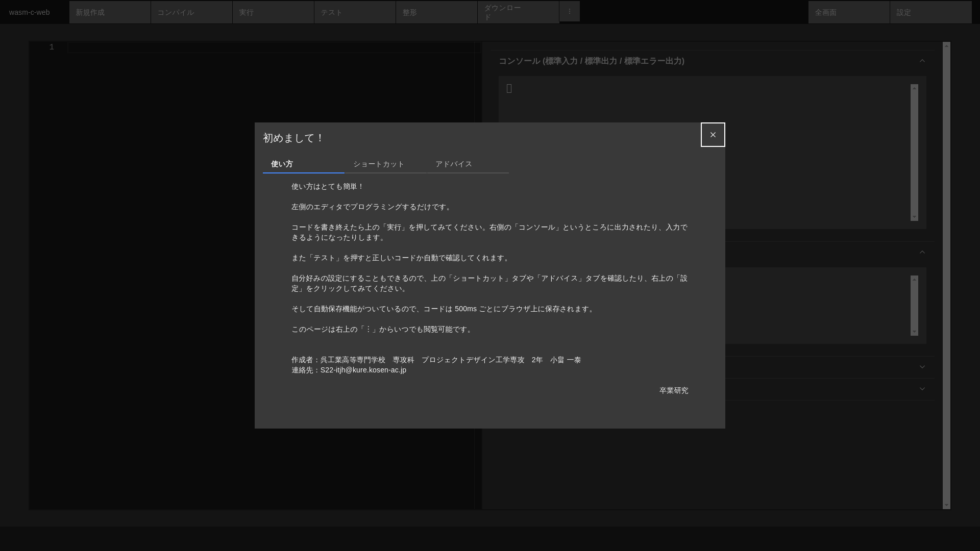Collapse the コンソール panel chevron
Viewport: 980px width, 551px height.
922,61
